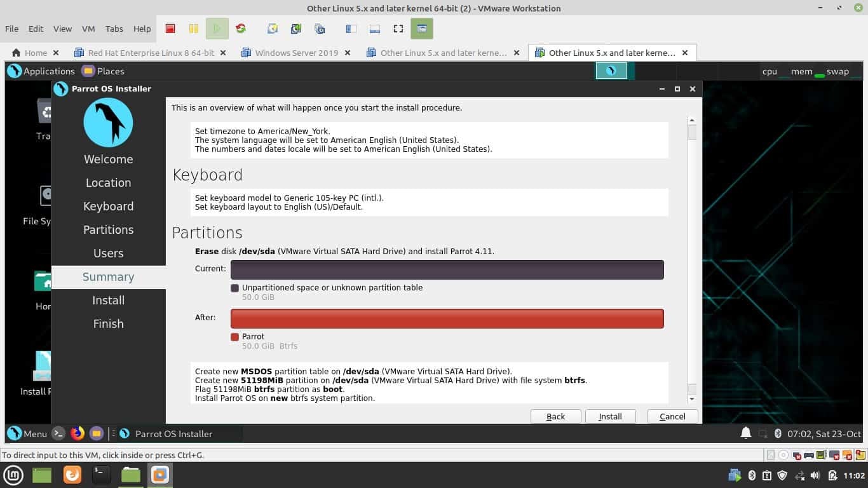Viewport: 868px width, 488px height.
Task: Click the red Parrot legend color swatch
Action: click(235, 337)
